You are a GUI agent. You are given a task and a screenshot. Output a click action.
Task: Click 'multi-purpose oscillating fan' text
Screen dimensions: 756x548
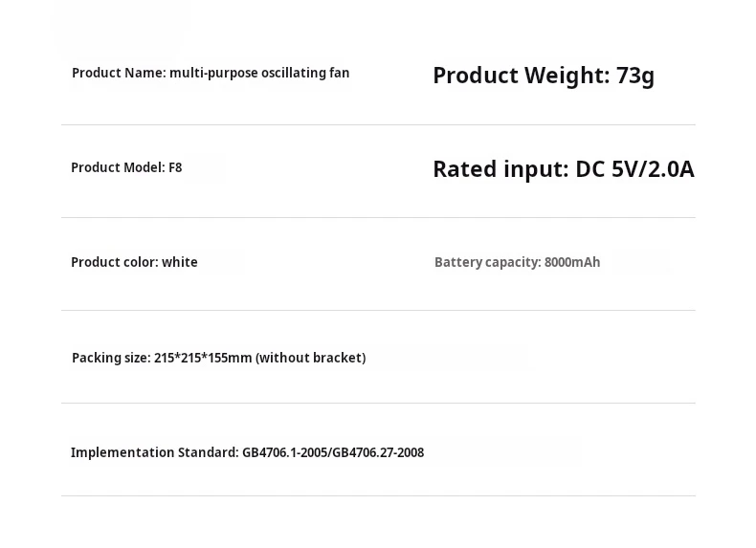(259, 73)
